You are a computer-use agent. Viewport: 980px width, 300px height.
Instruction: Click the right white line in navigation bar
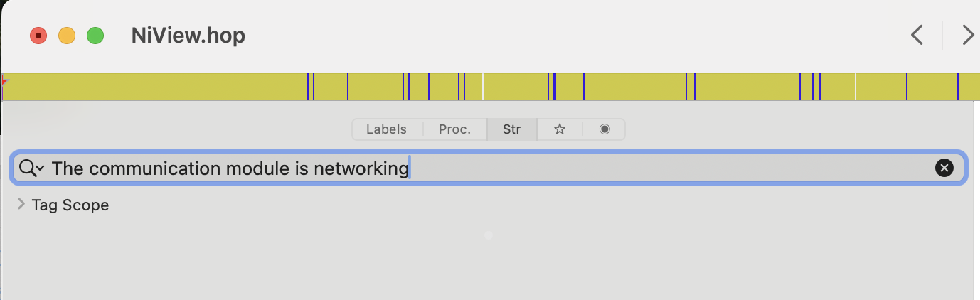[856, 87]
